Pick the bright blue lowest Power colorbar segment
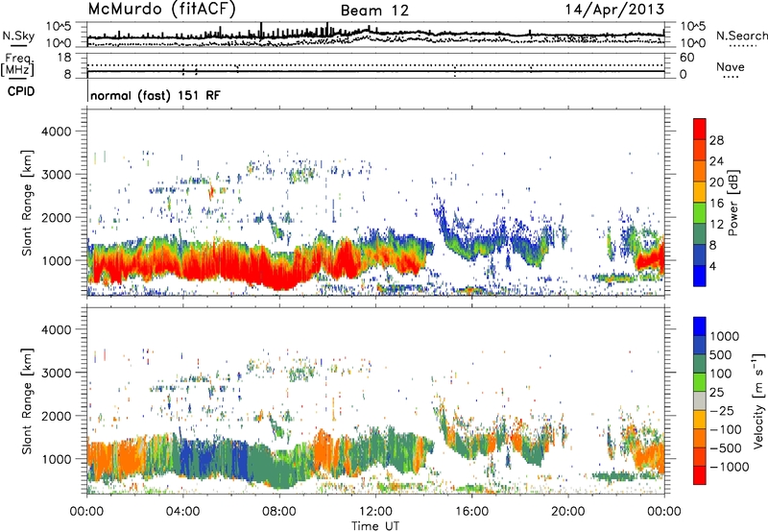Viewport: 768px width, 532px height. tap(700, 276)
